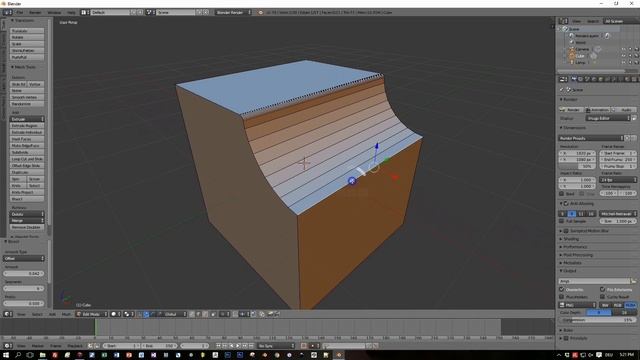This screenshot has height=360, width=640.
Task: Open the File menu
Action: 20,12
